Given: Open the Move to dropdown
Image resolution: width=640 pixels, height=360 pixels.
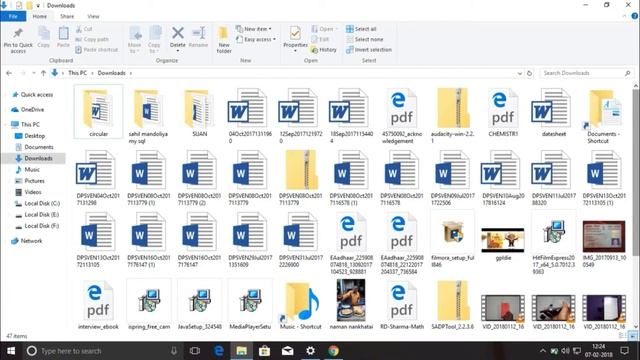Looking at the screenshot, I should tap(135, 40).
